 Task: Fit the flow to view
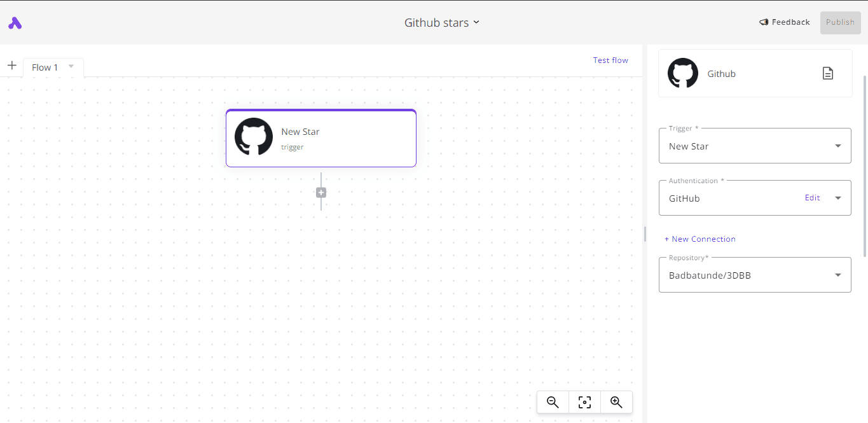584,402
